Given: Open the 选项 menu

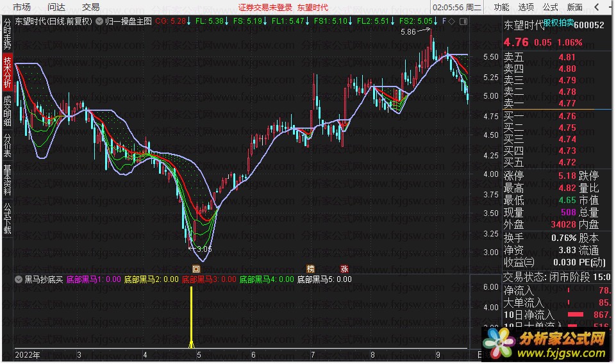Looking at the screenshot, I should click(x=526, y=7).
